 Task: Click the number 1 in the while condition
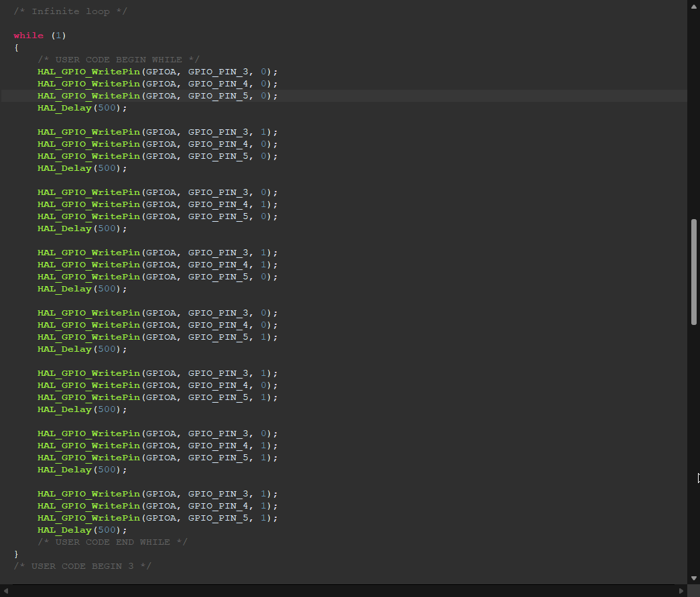(58, 36)
